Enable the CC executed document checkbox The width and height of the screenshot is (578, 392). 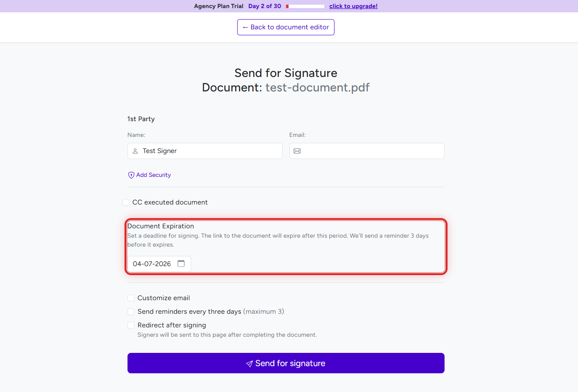click(126, 202)
